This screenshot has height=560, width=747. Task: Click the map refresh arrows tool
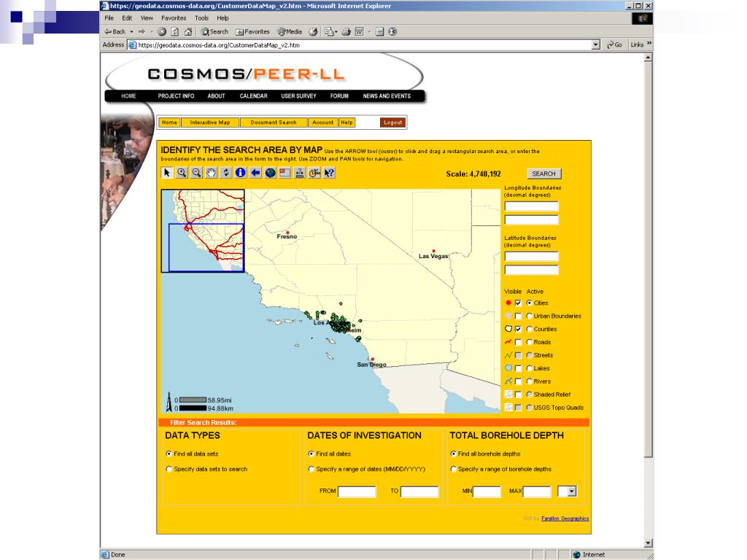tap(226, 173)
